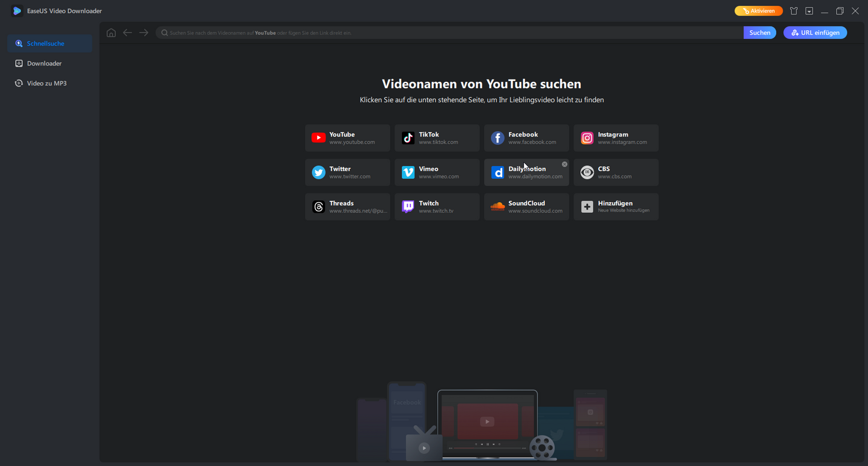This screenshot has height=466, width=868.
Task: Open the Instagram site shortcut
Action: click(x=616, y=138)
